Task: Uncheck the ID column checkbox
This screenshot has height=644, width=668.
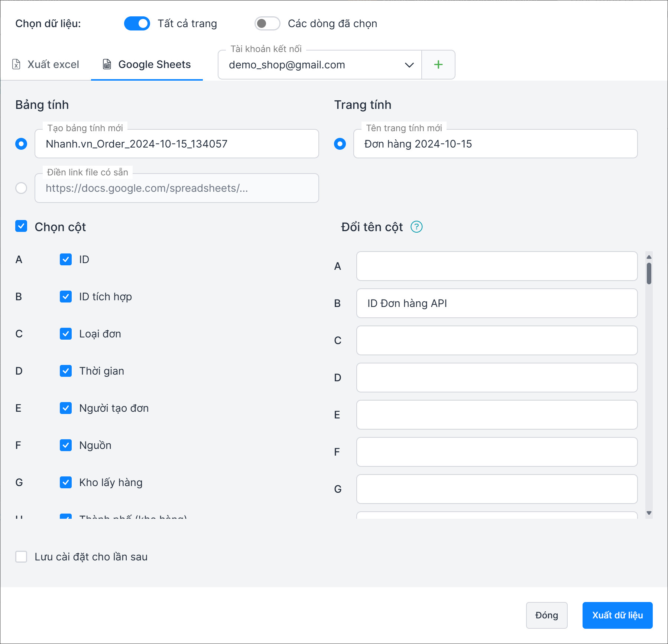Action: pos(66,259)
